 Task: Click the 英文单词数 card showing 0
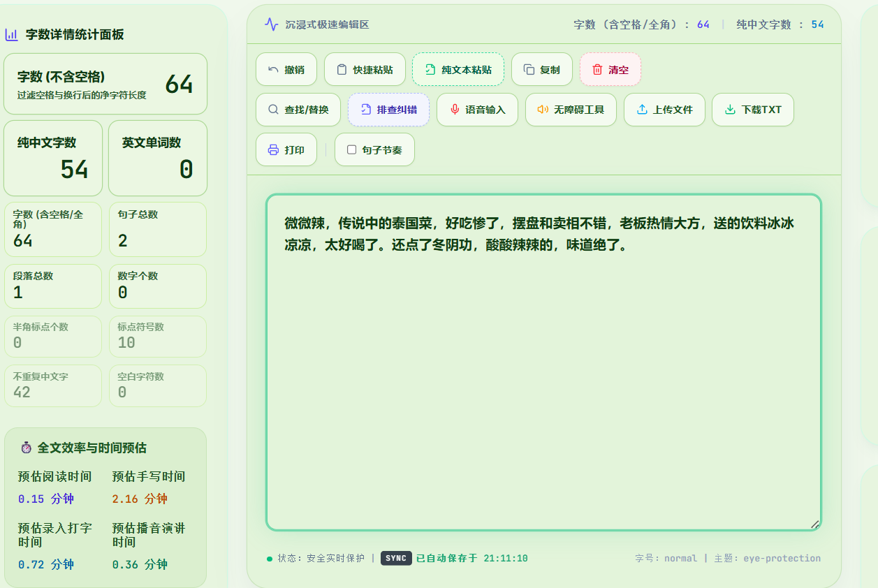[x=158, y=159]
